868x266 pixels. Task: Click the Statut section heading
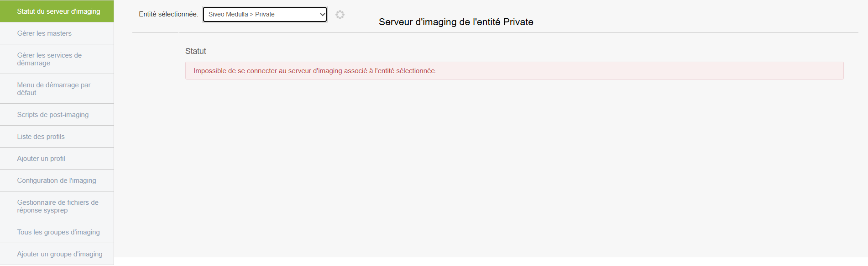pyautogui.click(x=196, y=51)
